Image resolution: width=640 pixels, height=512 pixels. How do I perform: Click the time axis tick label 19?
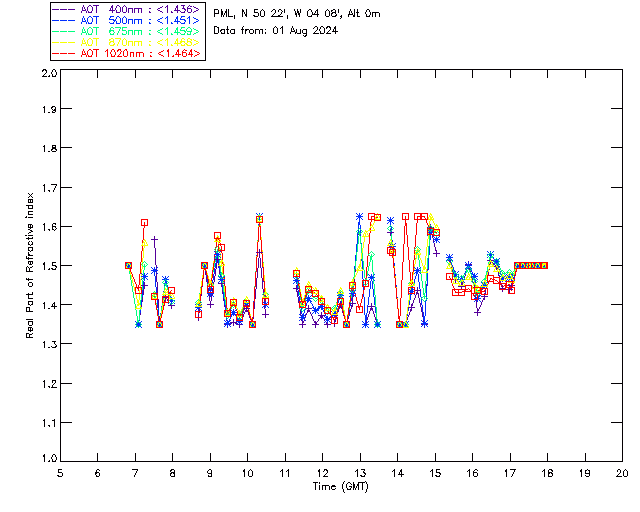click(585, 473)
